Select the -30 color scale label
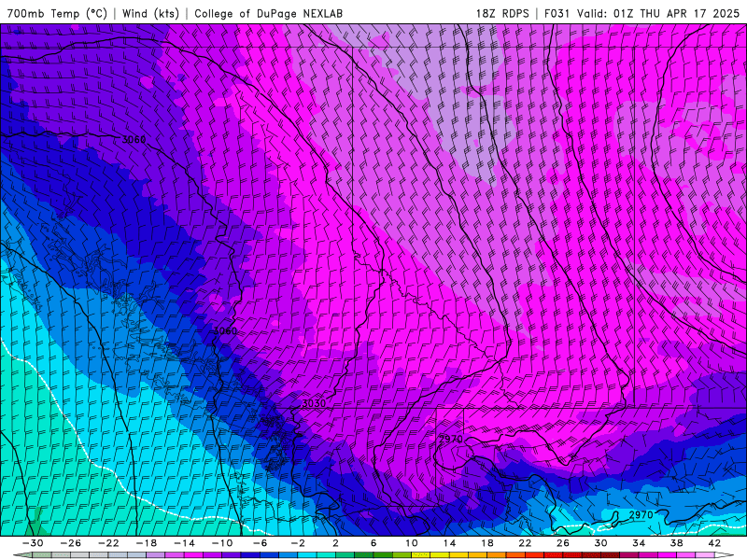 click(33, 543)
